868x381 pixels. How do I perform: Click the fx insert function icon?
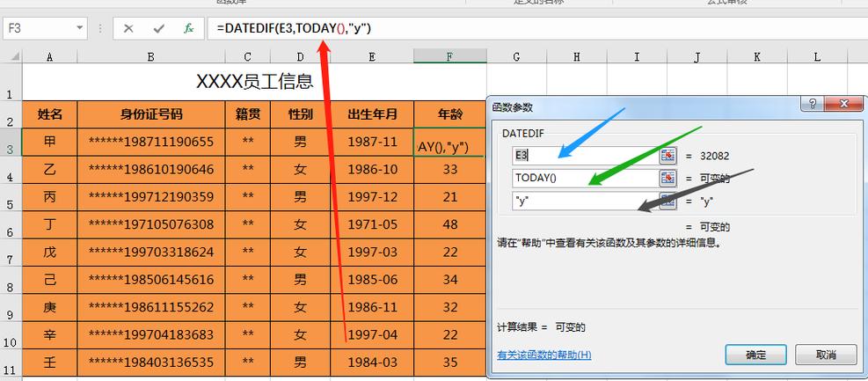pos(189,28)
